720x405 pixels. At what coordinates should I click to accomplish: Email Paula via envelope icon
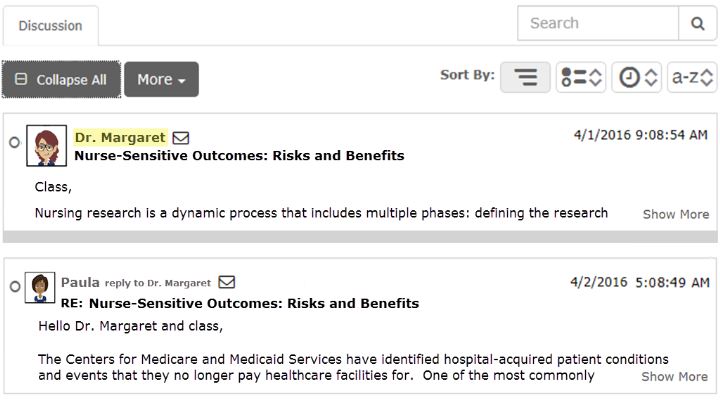click(227, 282)
